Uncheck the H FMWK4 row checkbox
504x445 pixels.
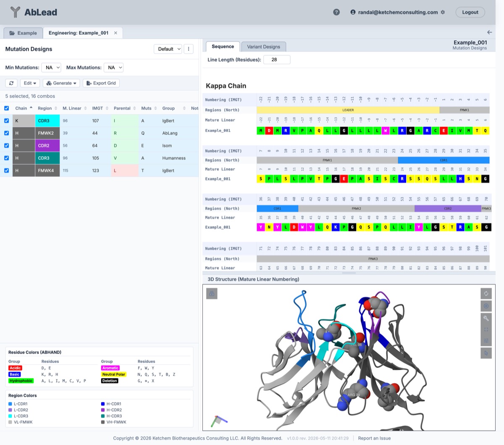6,171
